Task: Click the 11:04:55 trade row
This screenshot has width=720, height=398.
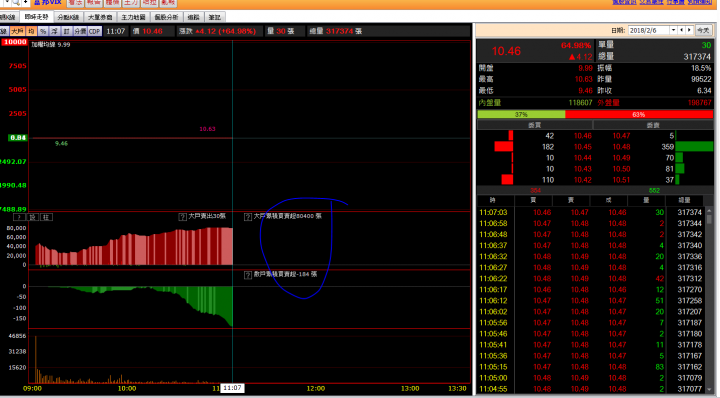Action: 591,389
